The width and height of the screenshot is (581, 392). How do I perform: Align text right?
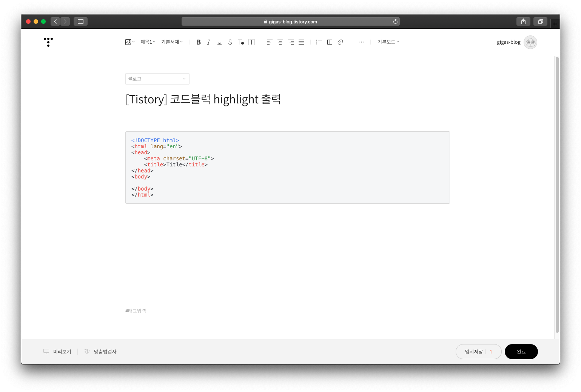291,42
